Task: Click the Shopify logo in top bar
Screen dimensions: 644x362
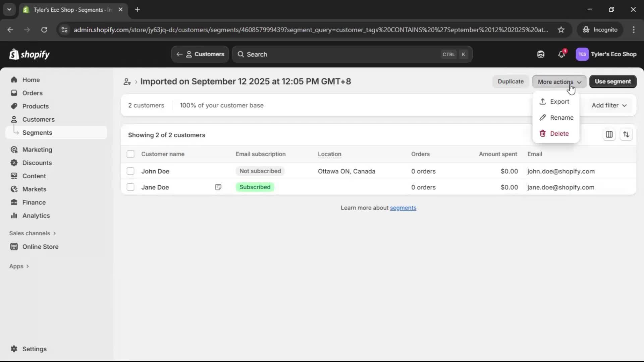Action: pos(29,54)
